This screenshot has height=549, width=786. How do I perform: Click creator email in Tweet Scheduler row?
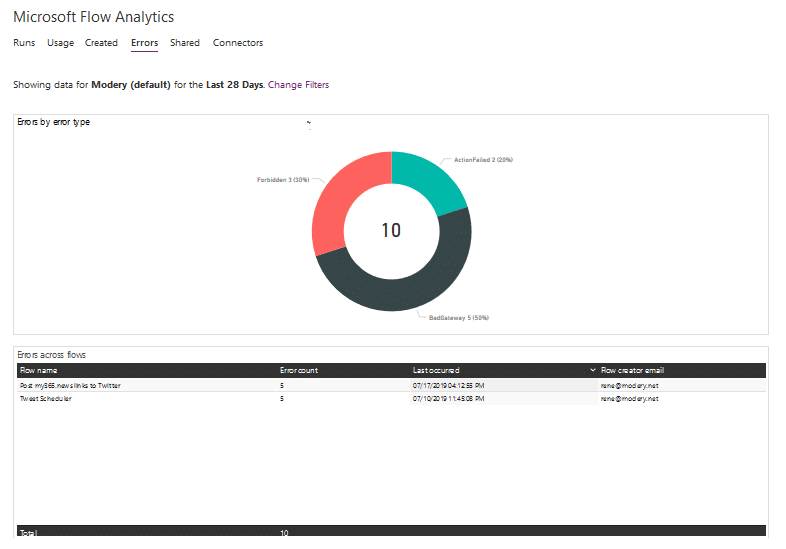(x=630, y=399)
